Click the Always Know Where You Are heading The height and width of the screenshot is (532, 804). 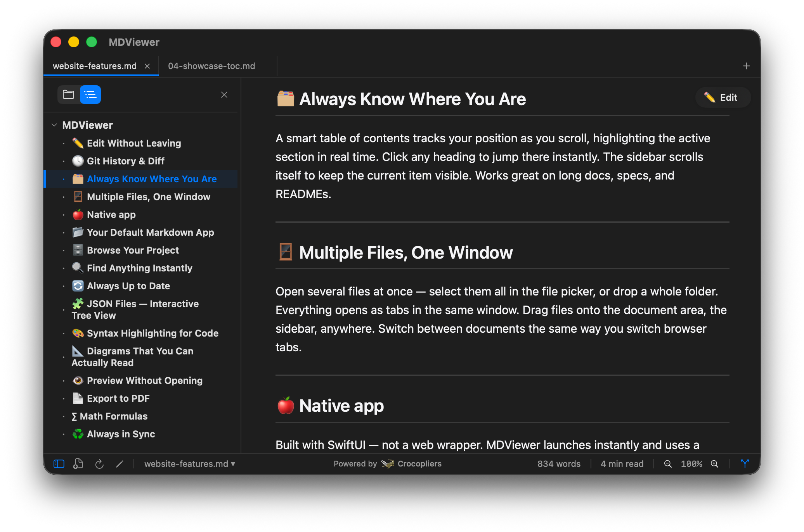(412, 99)
